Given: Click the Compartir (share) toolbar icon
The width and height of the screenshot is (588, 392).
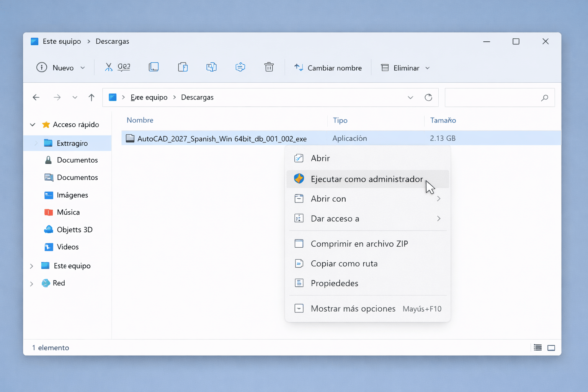Looking at the screenshot, I should (x=240, y=67).
